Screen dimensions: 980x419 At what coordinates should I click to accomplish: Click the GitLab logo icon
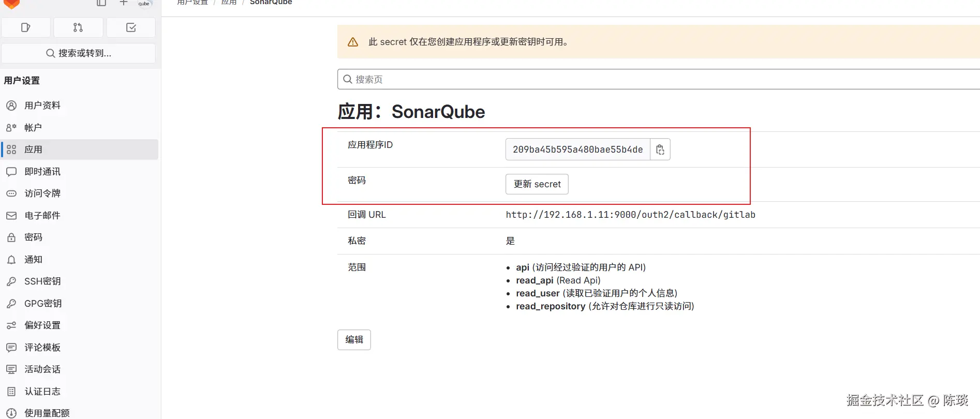(11, 4)
